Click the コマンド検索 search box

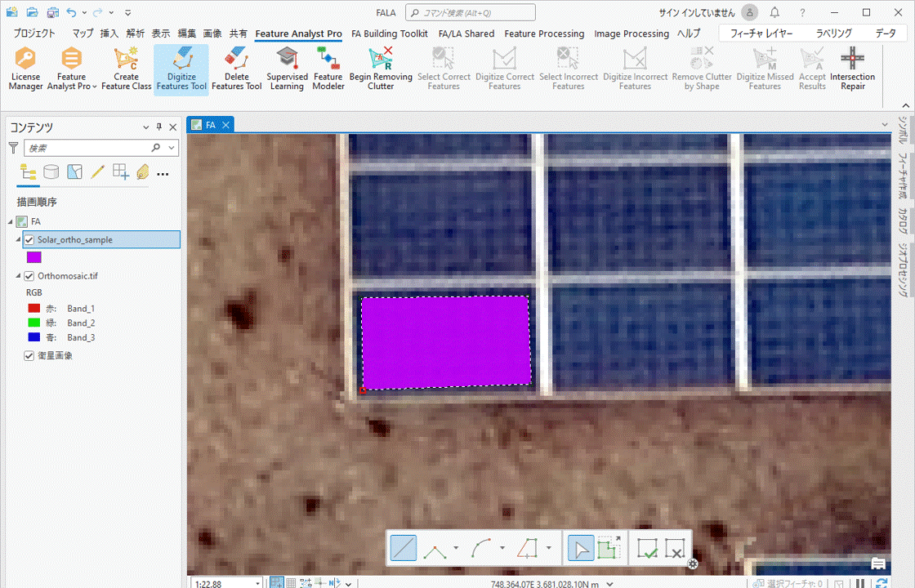tap(471, 12)
